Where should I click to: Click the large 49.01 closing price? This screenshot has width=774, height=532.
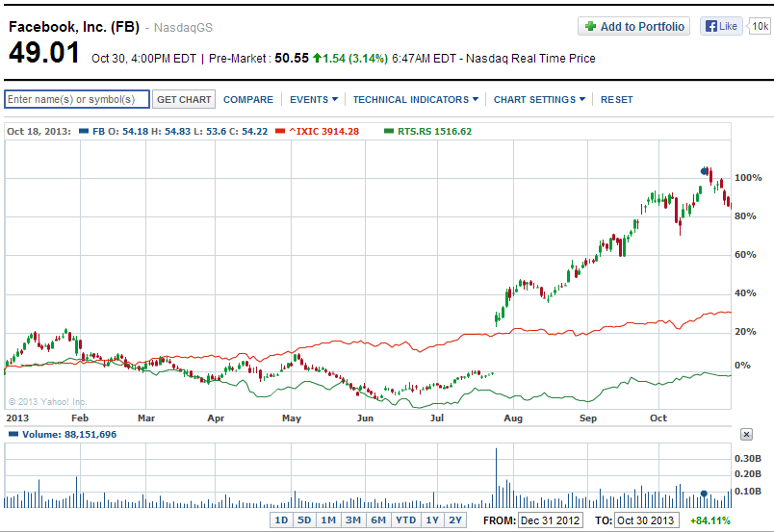click(x=44, y=52)
